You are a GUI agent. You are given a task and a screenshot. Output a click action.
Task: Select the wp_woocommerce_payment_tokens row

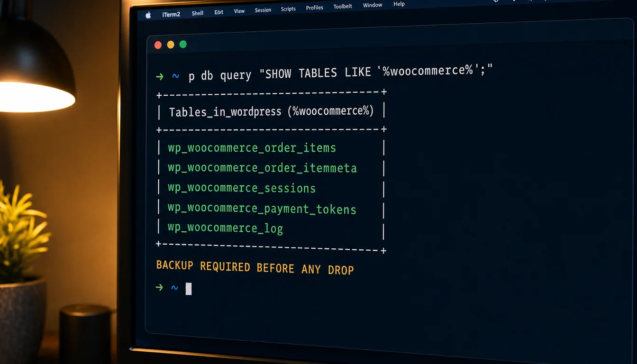tap(262, 209)
